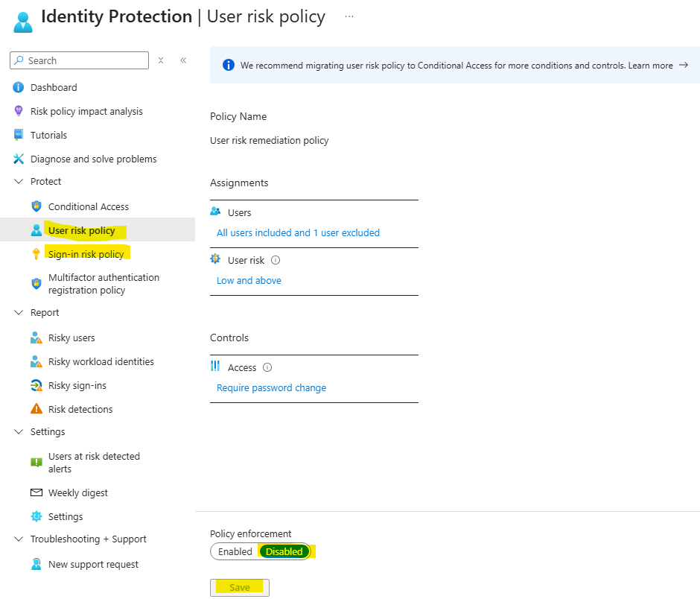Open the 'Low and above' user risk link
This screenshot has width=700, height=599.
pyautogui.click(x=249, y=281)
